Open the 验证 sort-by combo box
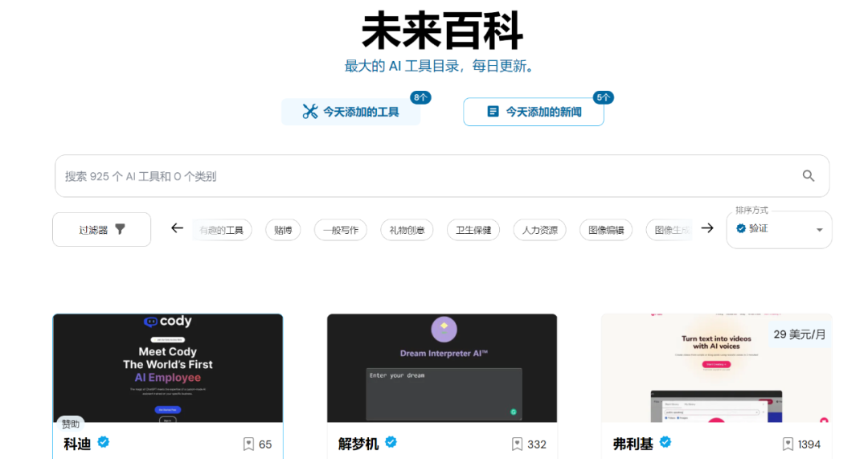The image size is (868, 459). pos(779,229)
